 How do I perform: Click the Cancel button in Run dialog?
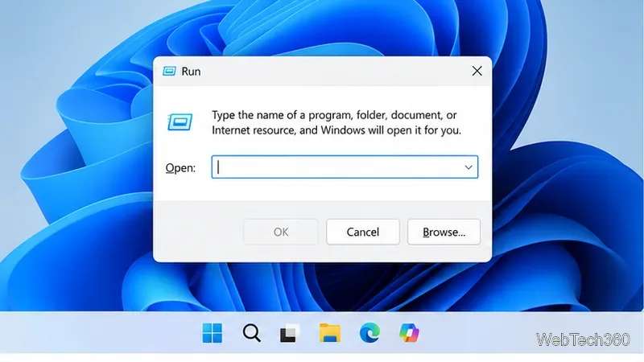coord(363,232)
